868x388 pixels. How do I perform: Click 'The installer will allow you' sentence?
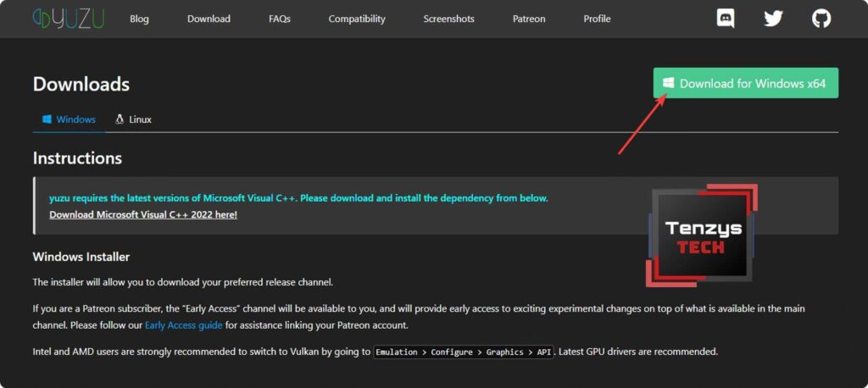click(x=183, y=282)
